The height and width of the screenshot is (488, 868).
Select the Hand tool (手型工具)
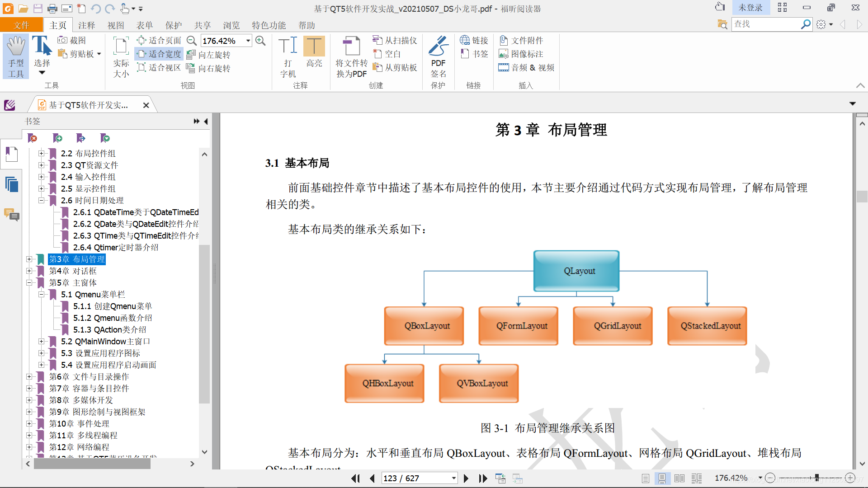16,56
